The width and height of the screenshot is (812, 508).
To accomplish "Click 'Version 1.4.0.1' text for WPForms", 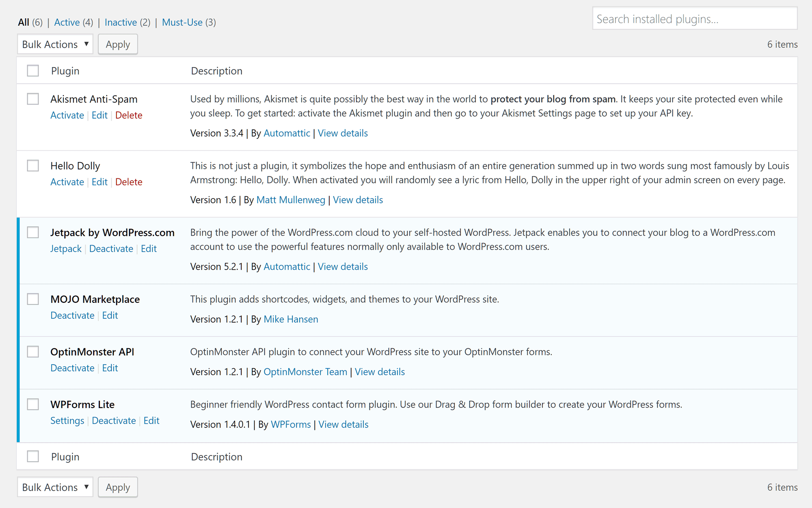I will [x=220, y=424].
